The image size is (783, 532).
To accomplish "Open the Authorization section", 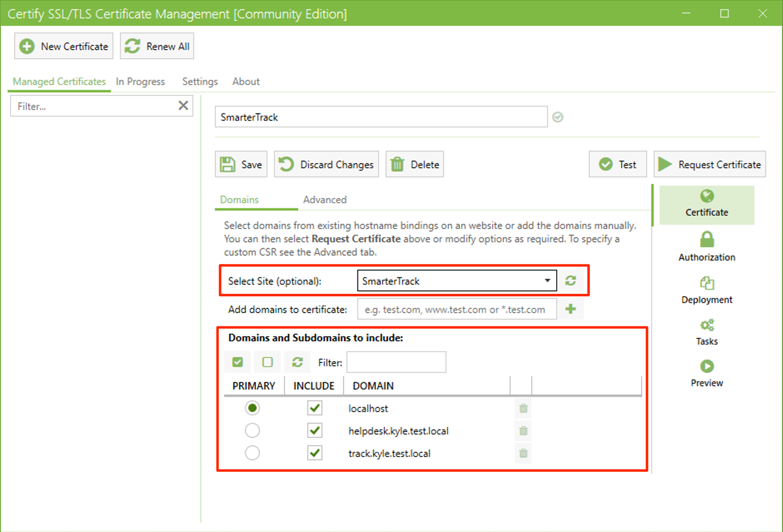I will click(707, 247).
